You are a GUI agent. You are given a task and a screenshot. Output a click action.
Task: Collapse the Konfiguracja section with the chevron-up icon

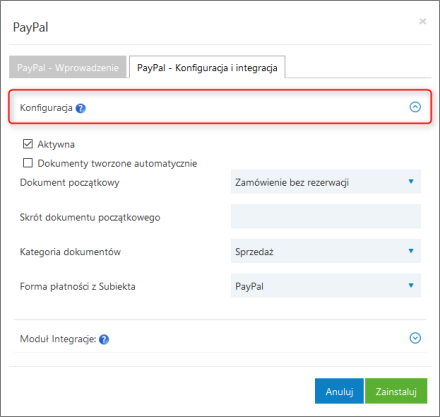415,107
